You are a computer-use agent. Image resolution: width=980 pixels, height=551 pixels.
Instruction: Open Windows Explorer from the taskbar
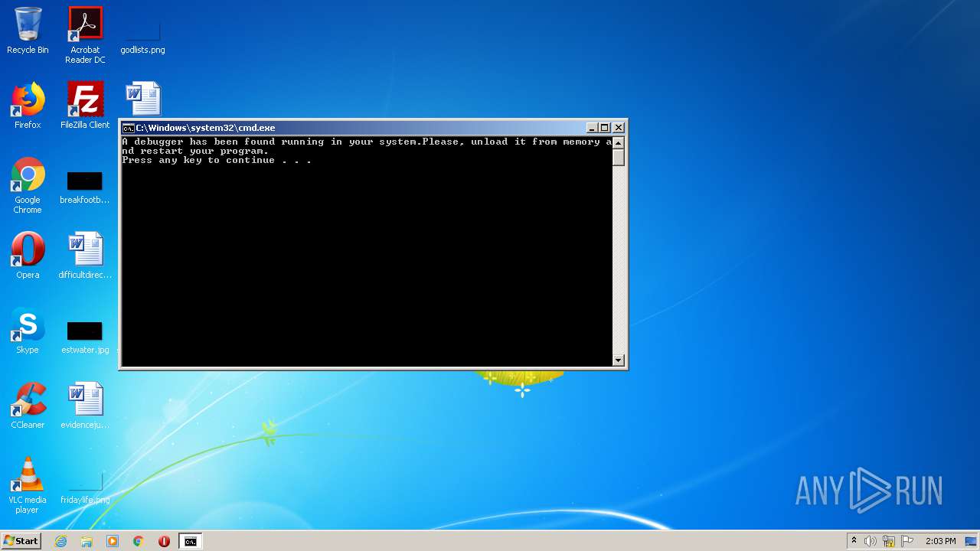(87, 541)
